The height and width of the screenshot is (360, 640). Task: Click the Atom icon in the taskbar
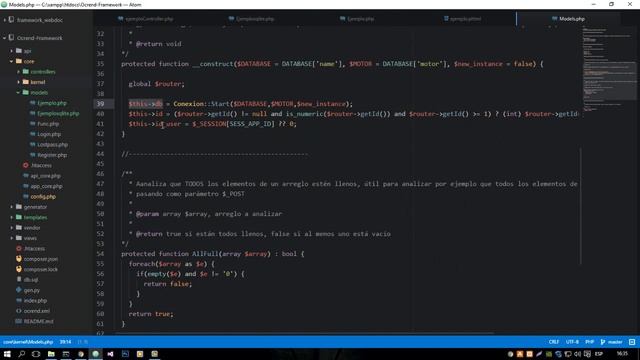click(x=96, y=354)
